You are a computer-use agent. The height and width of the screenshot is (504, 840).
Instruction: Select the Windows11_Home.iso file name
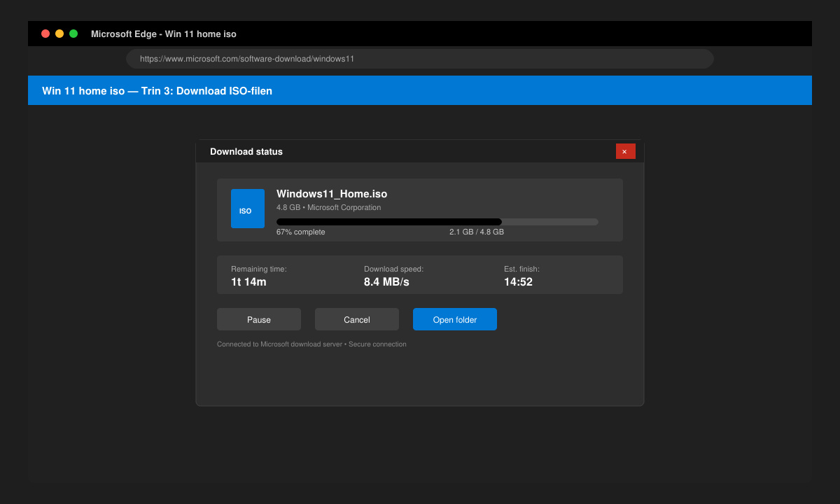pos(332,194)
